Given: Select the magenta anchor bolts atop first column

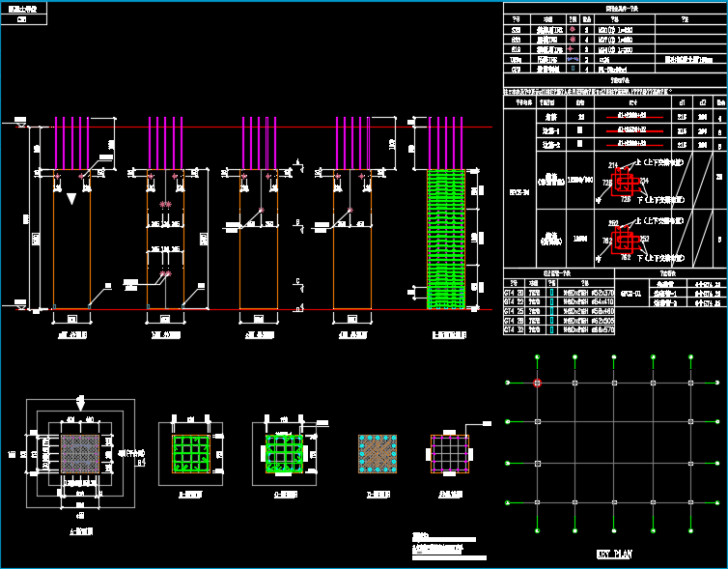Looking at the screenshot, I should pyautogui.click(x=73, y=143).
